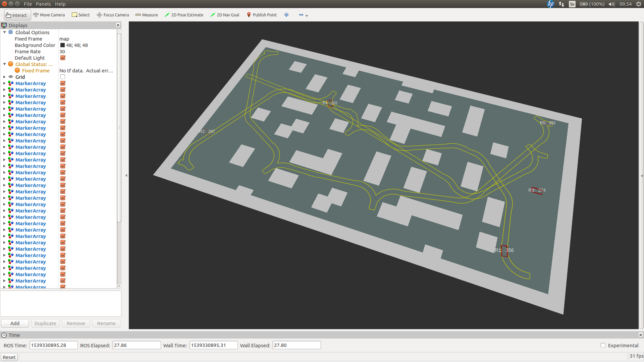Toggle Grid checkbox in Displays panel
Viewport: 644px width, 362px height.
[62, 77]
